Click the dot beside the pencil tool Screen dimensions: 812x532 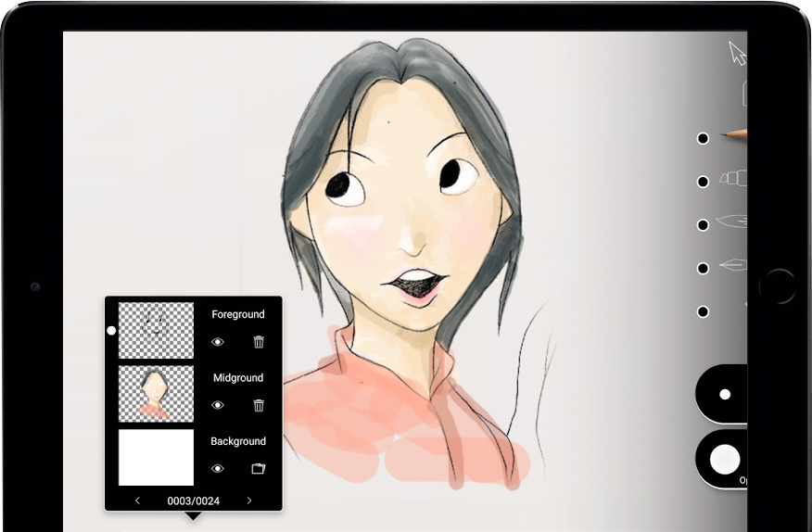(703, 138)
